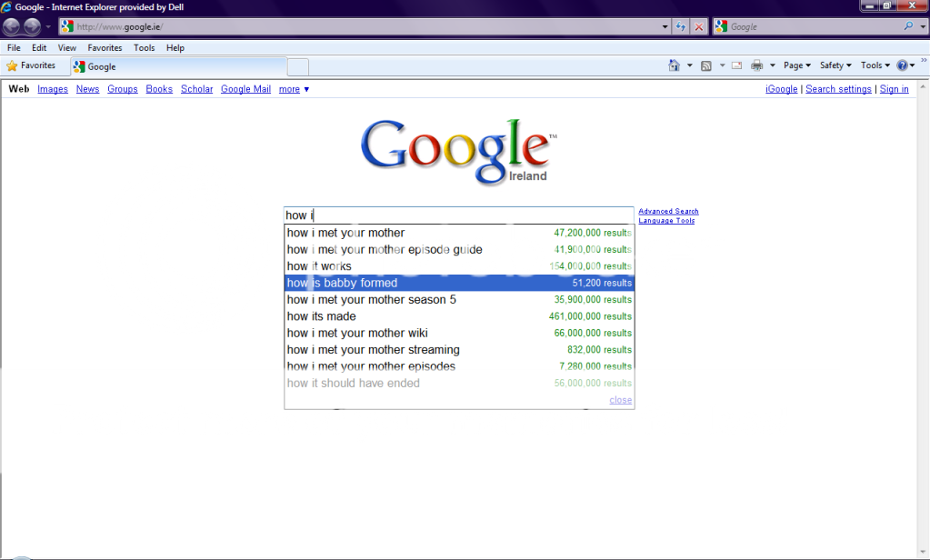The width and height of the screenshot is (930, 560).
Task: Click the browser Forward arrow button
Action: [33, 26]
